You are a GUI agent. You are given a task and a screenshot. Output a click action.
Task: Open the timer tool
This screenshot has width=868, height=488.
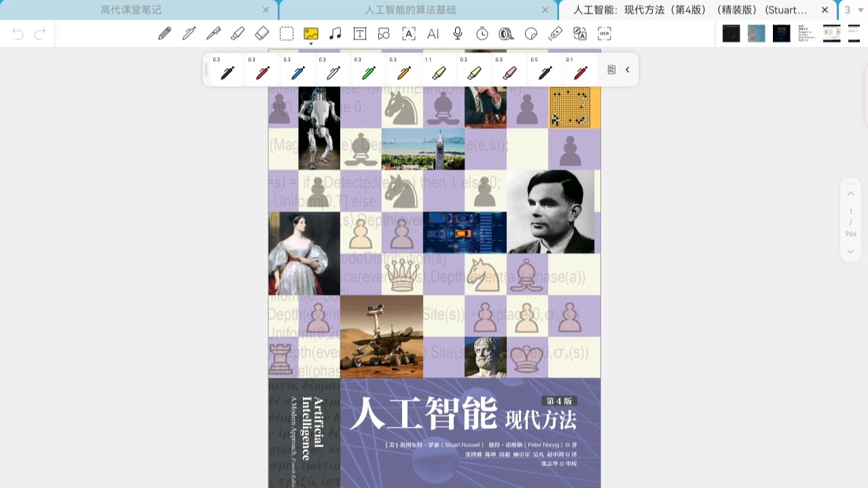(482, 33)
